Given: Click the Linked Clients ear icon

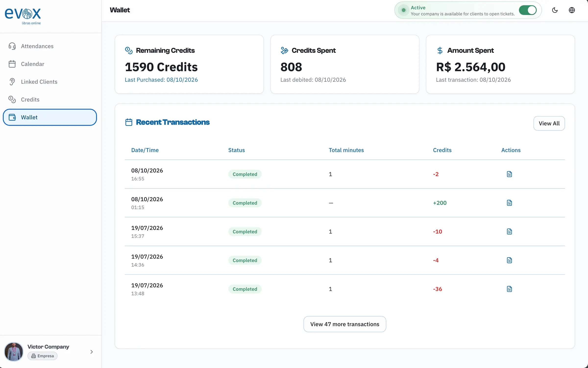Looking at the screenshot, I should 12,82.
